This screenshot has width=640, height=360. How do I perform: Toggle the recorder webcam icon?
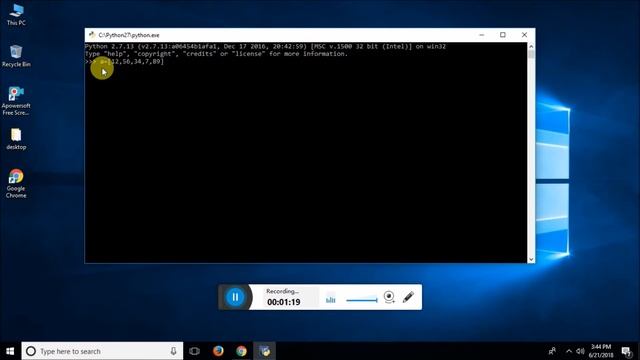point(389,297)
